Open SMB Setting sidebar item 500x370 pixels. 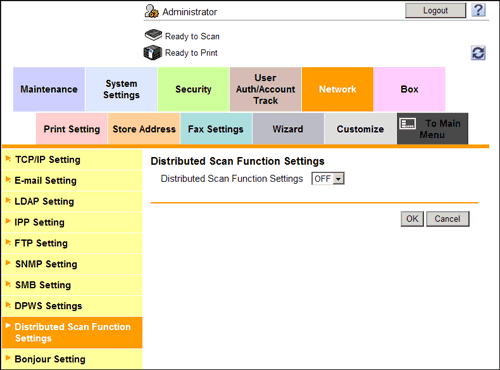pyautogui.click(x=72, y=285)
